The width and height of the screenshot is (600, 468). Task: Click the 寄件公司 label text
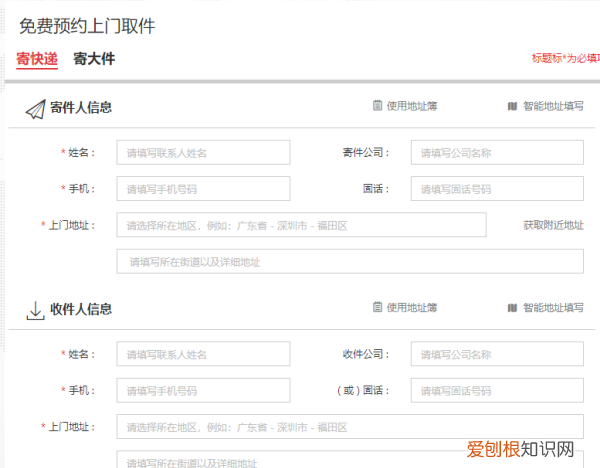[365, 153]
